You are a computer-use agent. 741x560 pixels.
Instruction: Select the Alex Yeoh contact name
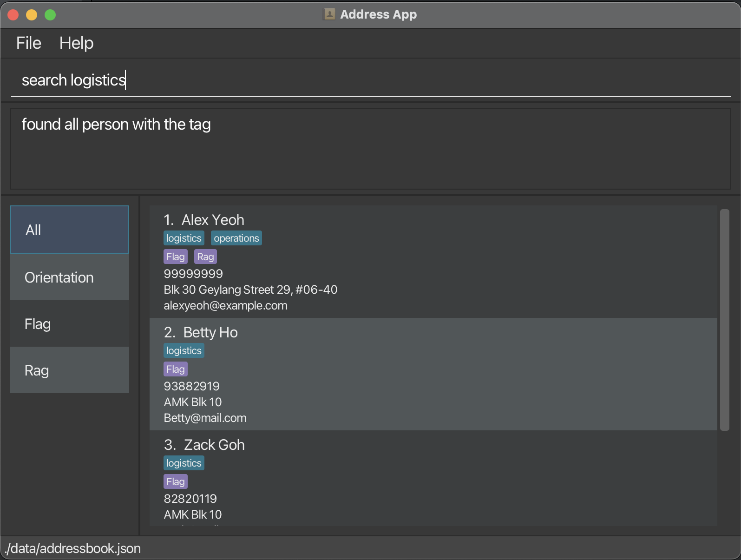212,220
